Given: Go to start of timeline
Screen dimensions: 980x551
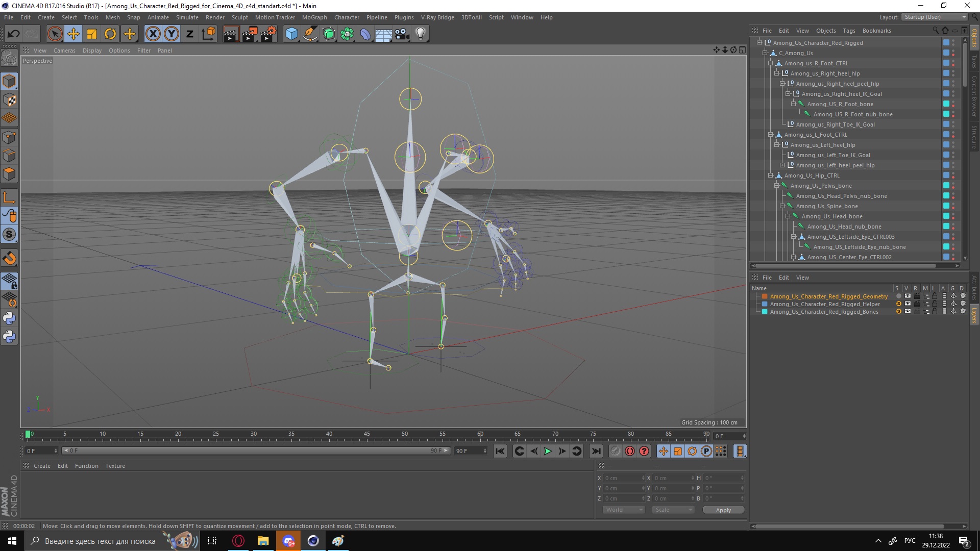Looking at the screenshot, I should [500, 451].
